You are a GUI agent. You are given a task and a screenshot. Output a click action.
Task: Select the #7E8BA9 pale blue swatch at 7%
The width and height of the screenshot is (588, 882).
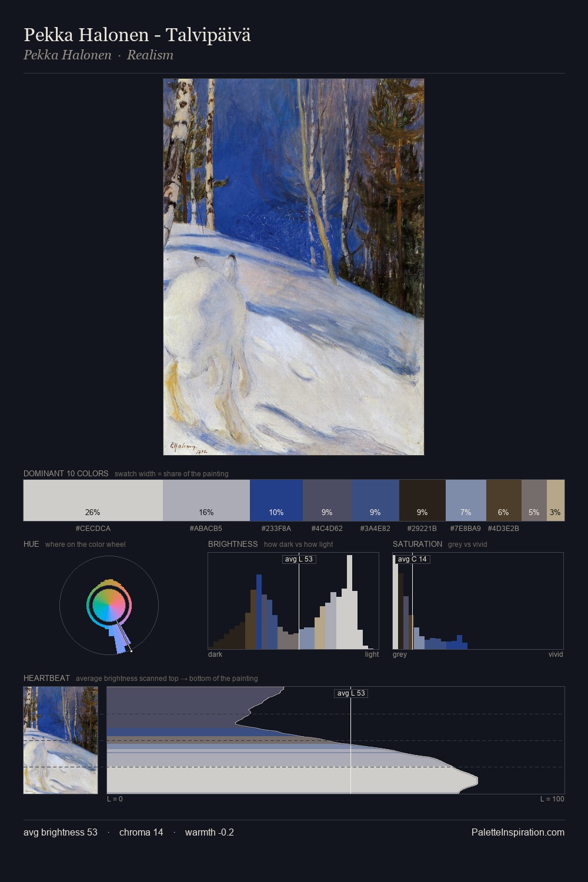[x=466, y=500]
